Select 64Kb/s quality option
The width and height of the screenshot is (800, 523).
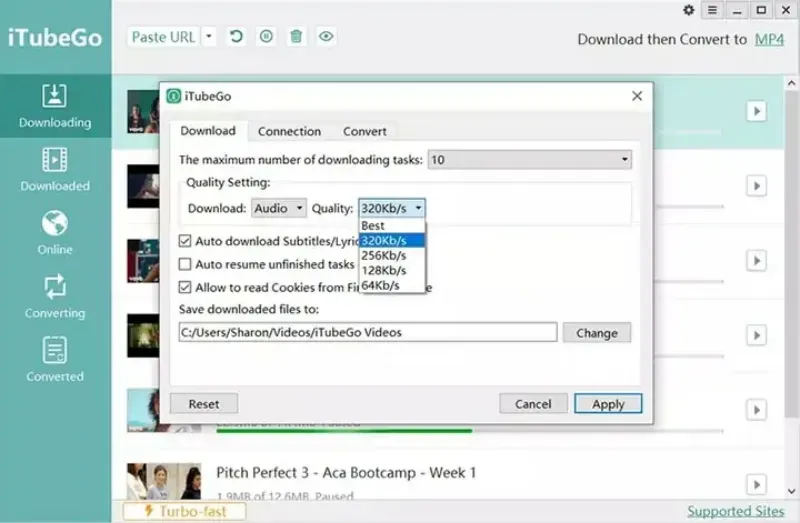392,285
